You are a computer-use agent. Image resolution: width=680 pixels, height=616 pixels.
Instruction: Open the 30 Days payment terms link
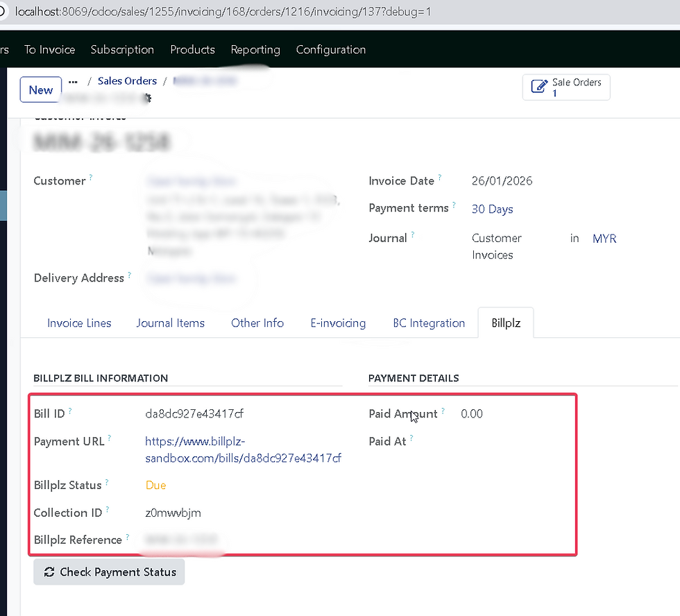(492, 209)
